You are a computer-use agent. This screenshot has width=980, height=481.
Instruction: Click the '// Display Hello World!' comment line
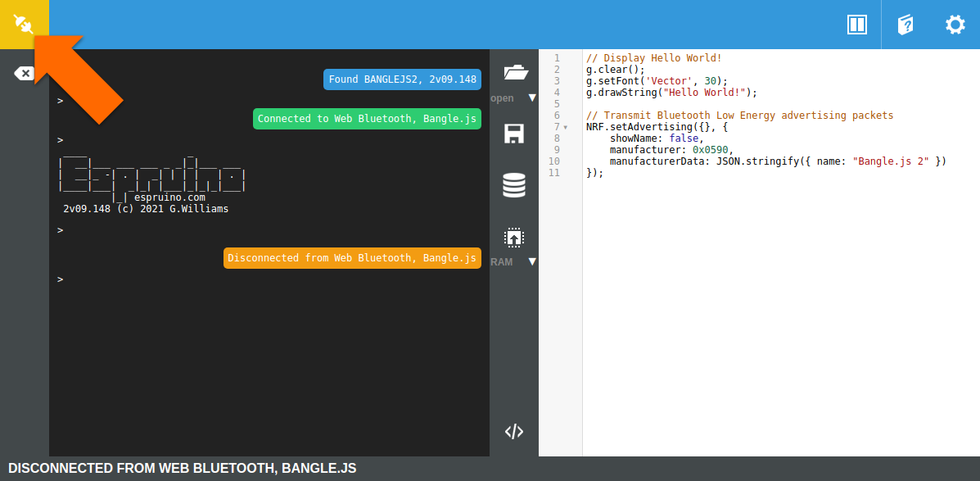click(x=654, y=58)
